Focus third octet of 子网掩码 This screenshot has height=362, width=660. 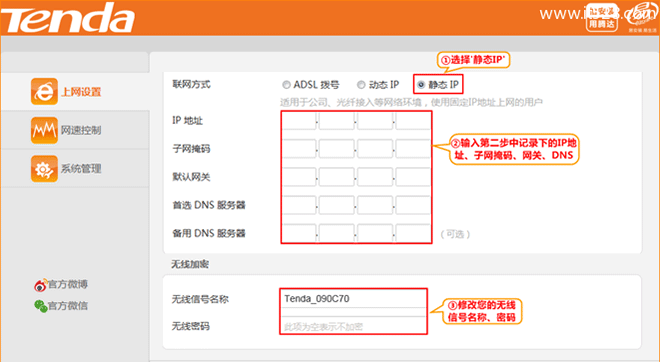click(375, 149)
